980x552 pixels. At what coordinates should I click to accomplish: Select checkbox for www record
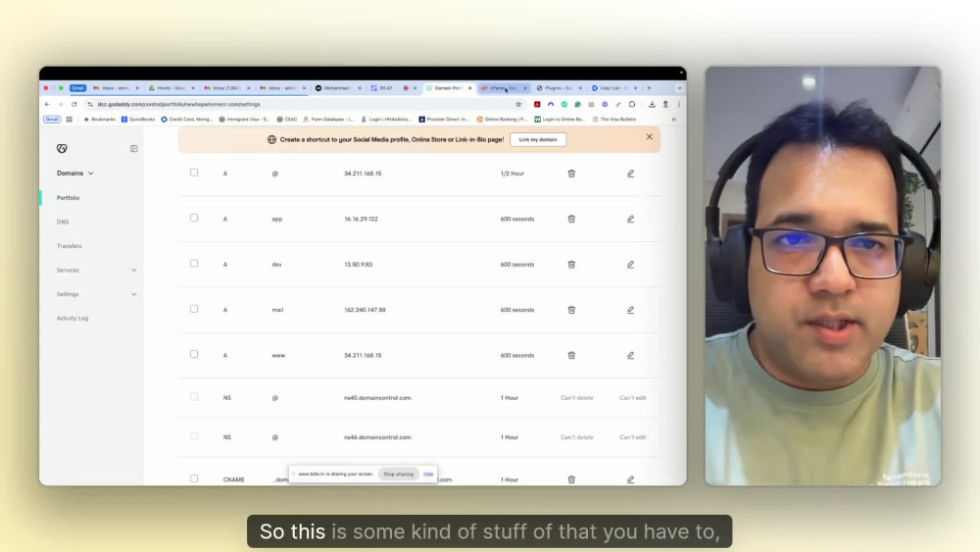[x=194, y=355]
